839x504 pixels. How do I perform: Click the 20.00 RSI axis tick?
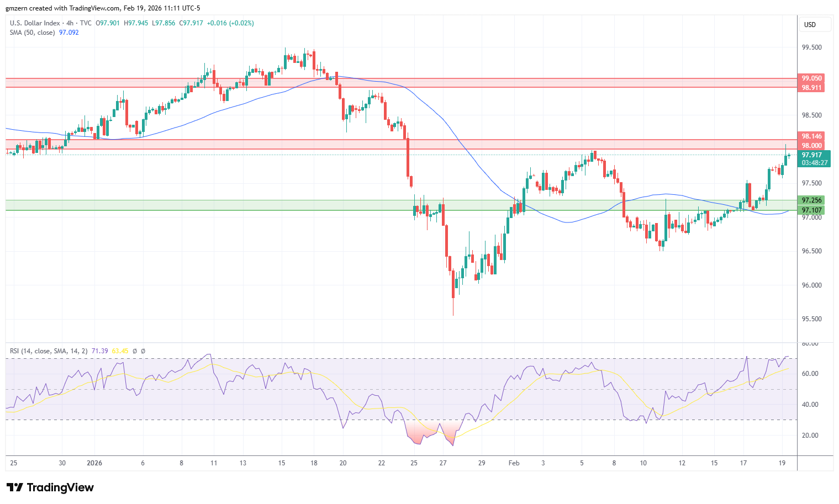(x=810, y=436)
